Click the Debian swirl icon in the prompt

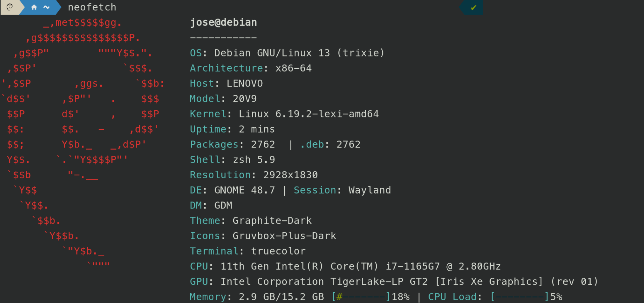point(10,7)
